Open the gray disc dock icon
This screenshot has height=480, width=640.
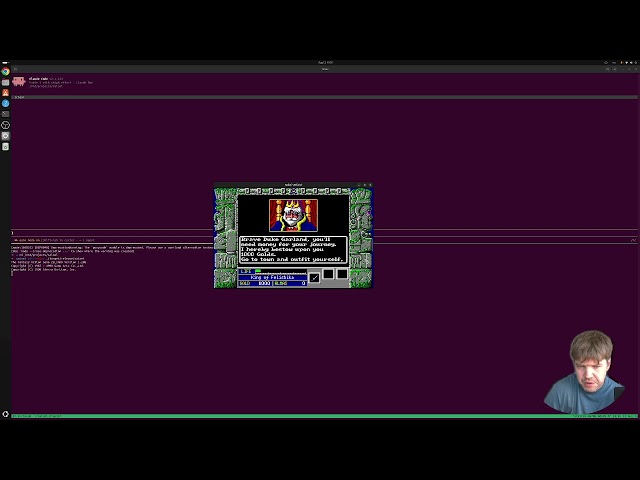[x=5, y=136]
